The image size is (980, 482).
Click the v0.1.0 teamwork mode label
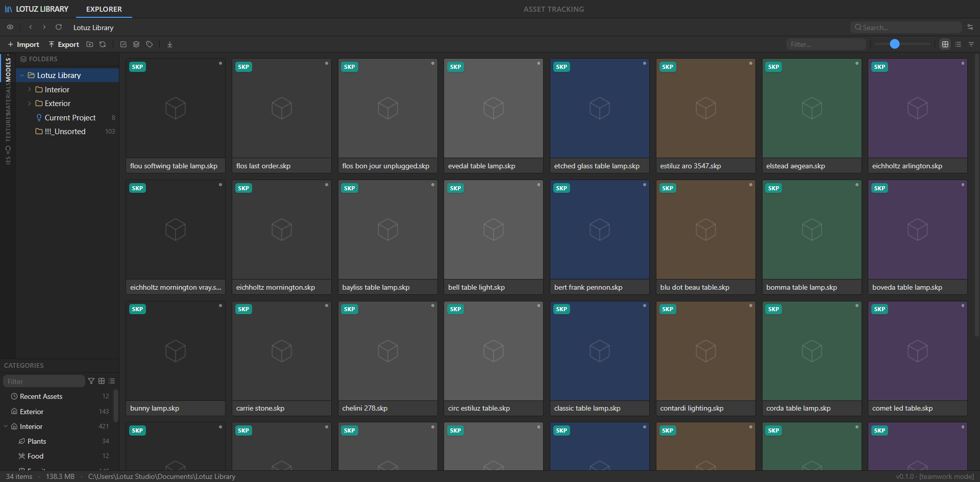pyautogui.click(x=935, y=476)
